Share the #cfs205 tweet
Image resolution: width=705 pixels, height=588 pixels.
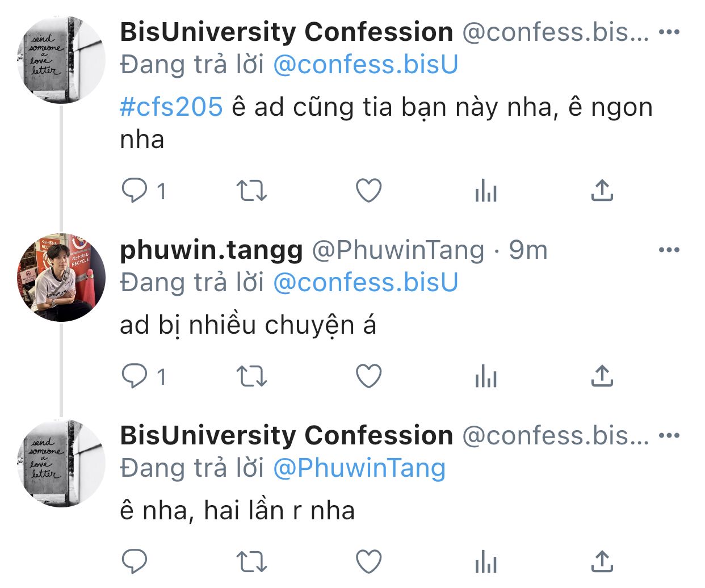(x=602, y=191)
